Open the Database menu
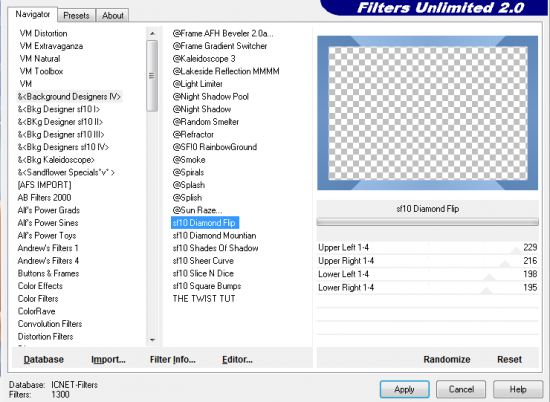550x402 pixels. (43, 359)
